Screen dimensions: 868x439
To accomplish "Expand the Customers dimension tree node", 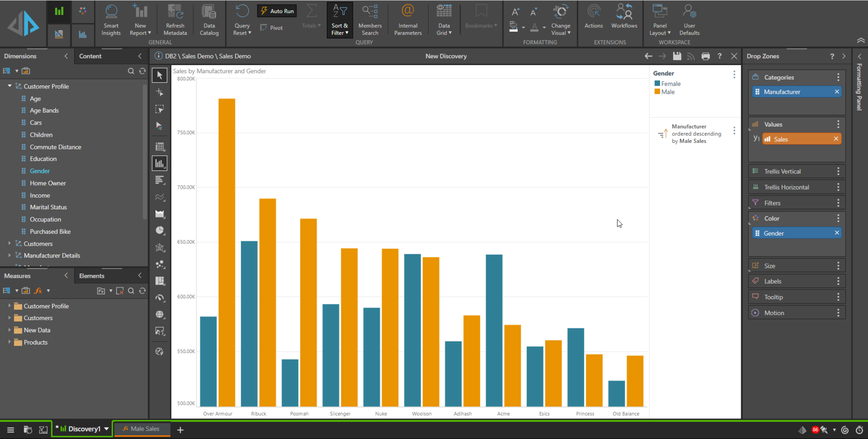I will 10,244.
